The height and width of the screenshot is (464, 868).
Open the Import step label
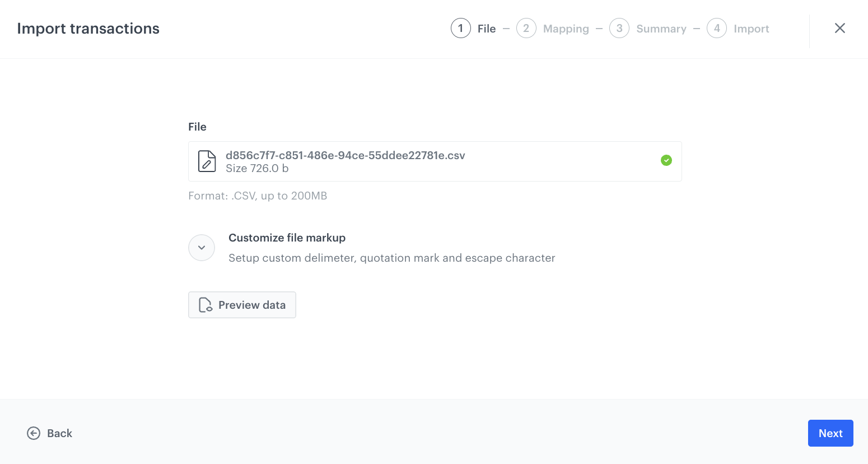[x=751, y=28]
